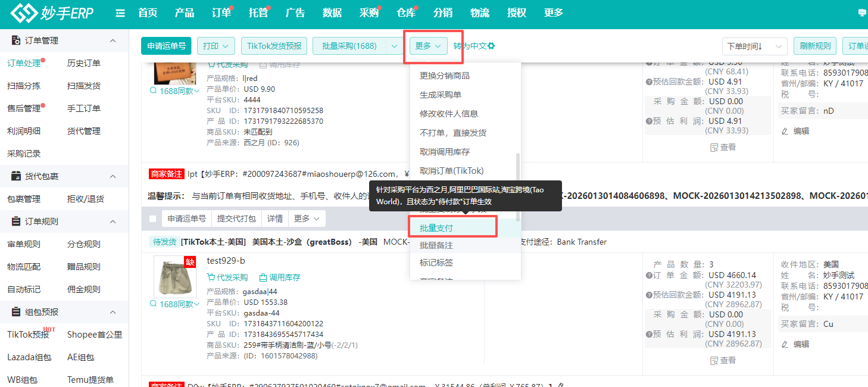
Task: Click help icon beside 订单金额 USD 4660.14
Action: tap(650, 276)
